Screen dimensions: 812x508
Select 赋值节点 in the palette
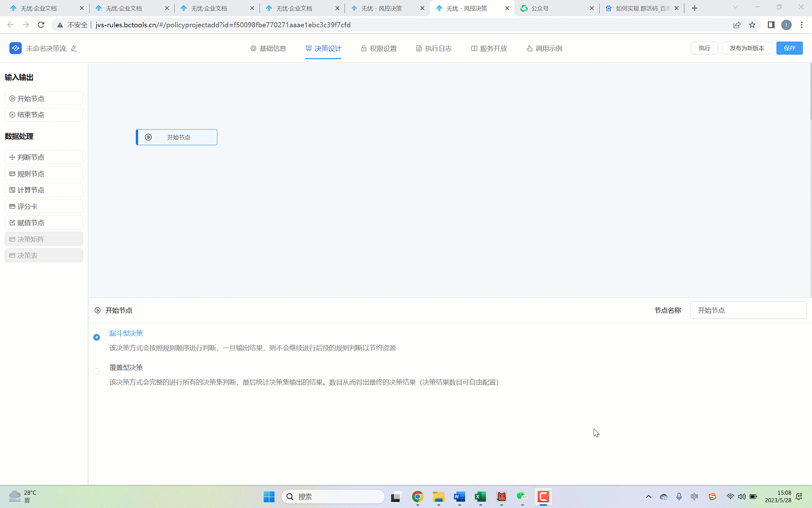pos(44,222)
